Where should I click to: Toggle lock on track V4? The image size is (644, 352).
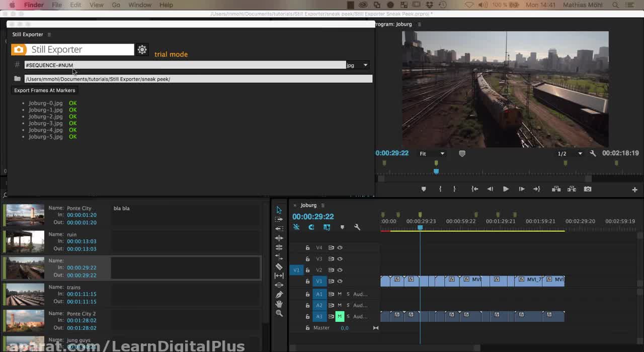coord(307,248)
